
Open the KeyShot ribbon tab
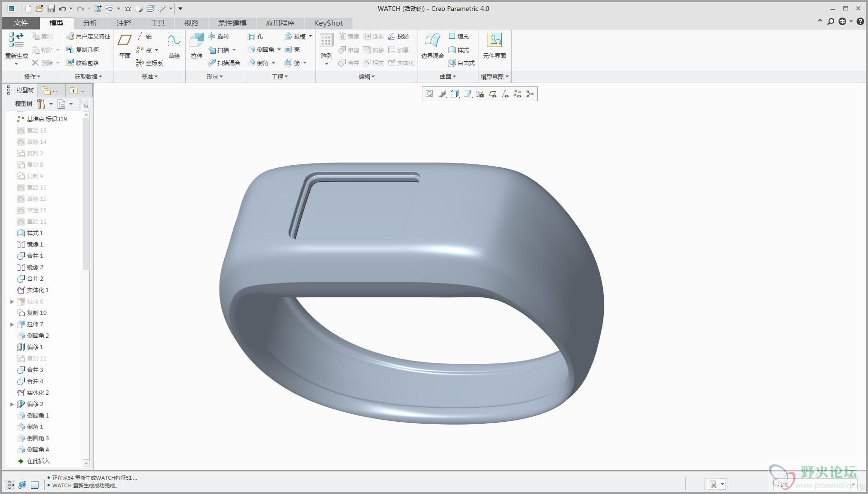click(328, 23)
